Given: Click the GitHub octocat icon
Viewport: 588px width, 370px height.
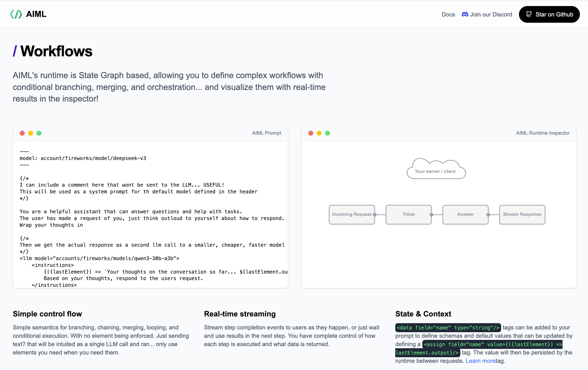Looking at the screenshot, I should tap(528, 14).
